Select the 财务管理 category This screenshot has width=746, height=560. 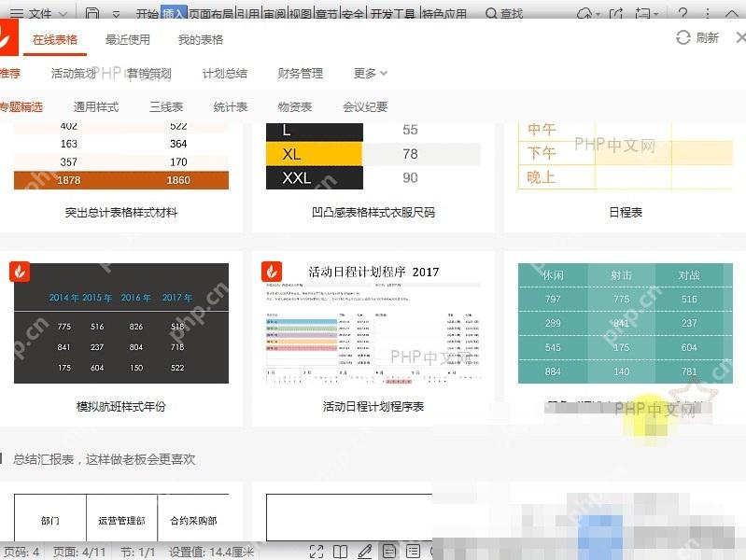(301, 74)
